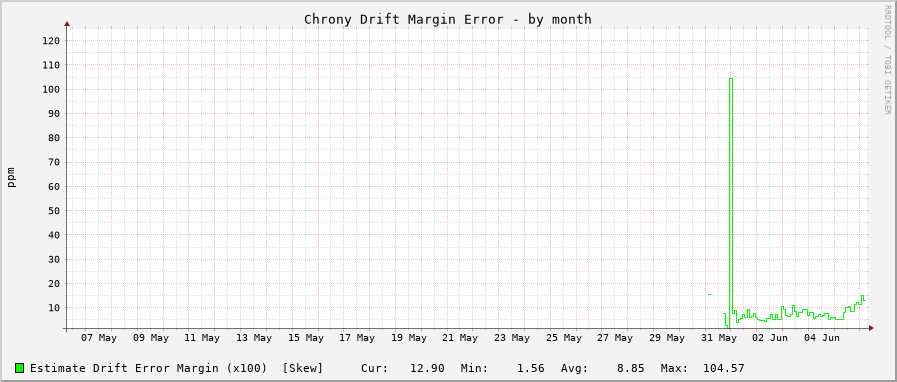Click the '15 May' x-axis label
Image resolution: width=897 pixels, height=382 pixels.
click(x=306, y=339)
